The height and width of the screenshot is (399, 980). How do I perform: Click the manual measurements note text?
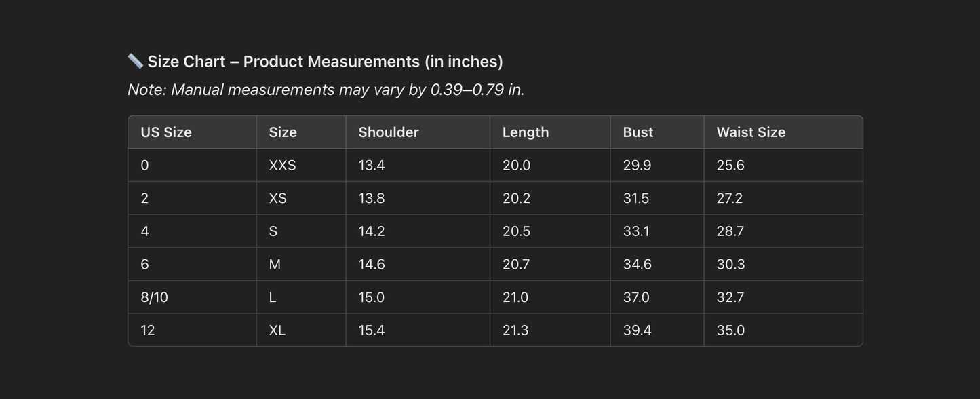click(326, 90)
